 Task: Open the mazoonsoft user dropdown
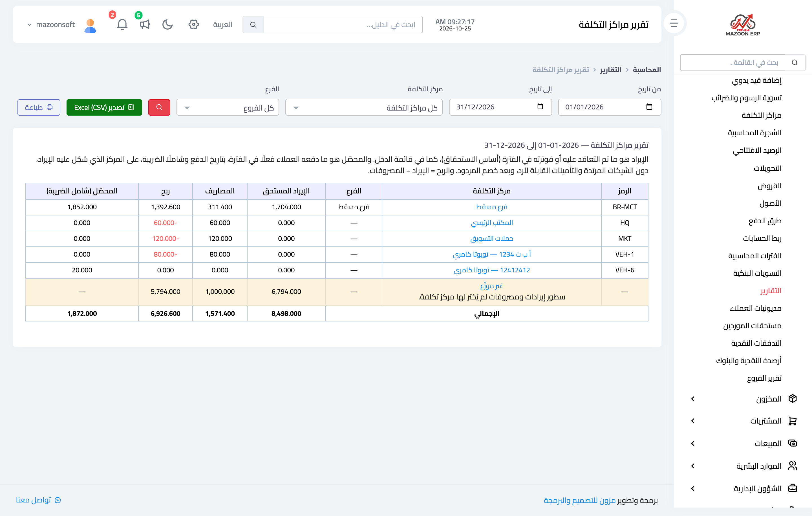pos(51,25)
